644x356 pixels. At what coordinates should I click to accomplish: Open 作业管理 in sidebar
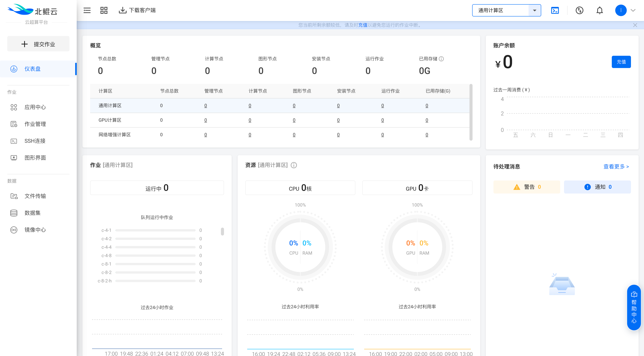(38, 124)
